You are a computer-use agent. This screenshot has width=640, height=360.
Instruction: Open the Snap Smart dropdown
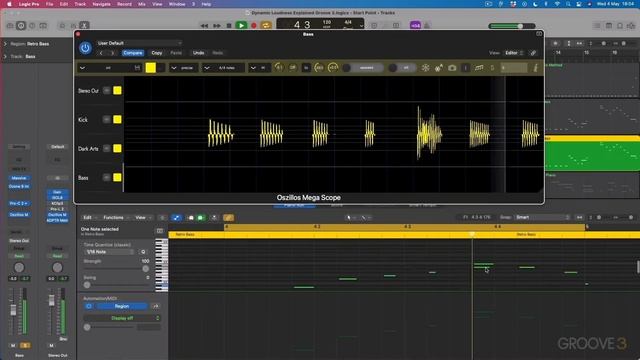(x=542, y=218)
